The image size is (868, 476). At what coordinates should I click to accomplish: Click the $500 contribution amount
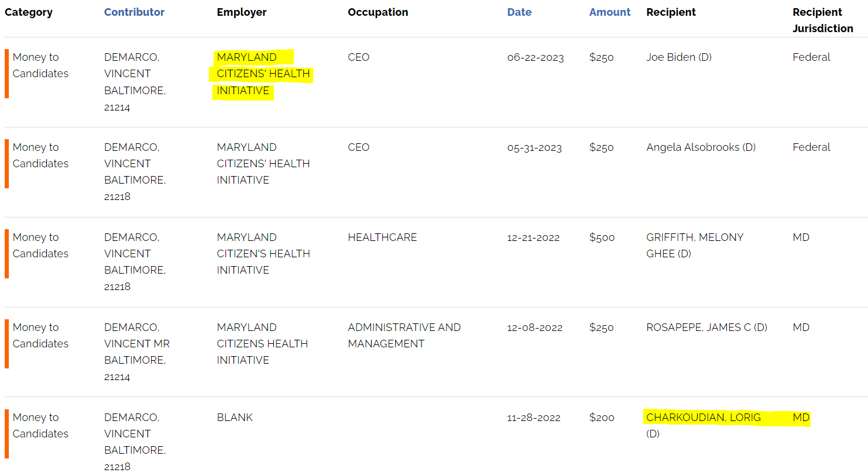click(x=602, y=237)
